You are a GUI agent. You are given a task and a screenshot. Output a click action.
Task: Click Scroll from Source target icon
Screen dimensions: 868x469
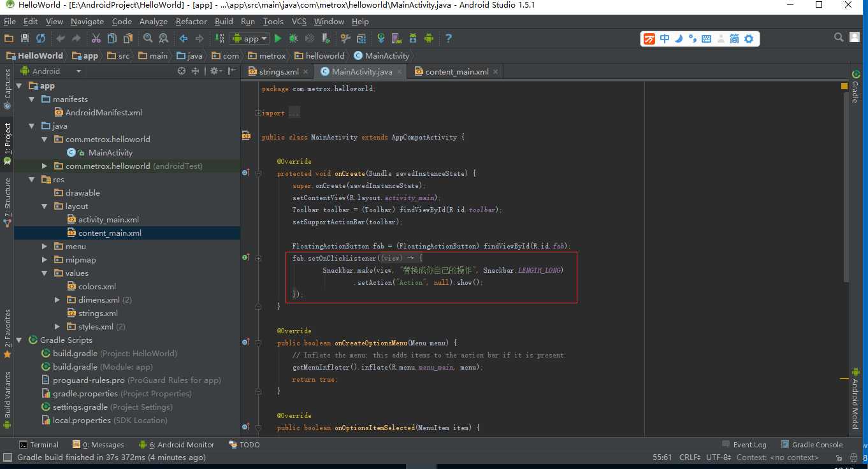tap(182, 71)
